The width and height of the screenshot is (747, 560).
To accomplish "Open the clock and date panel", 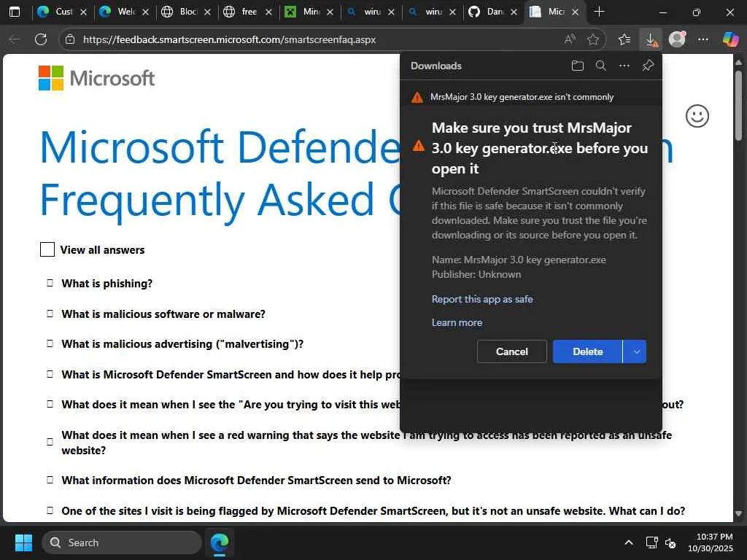I will pos(711,542).
